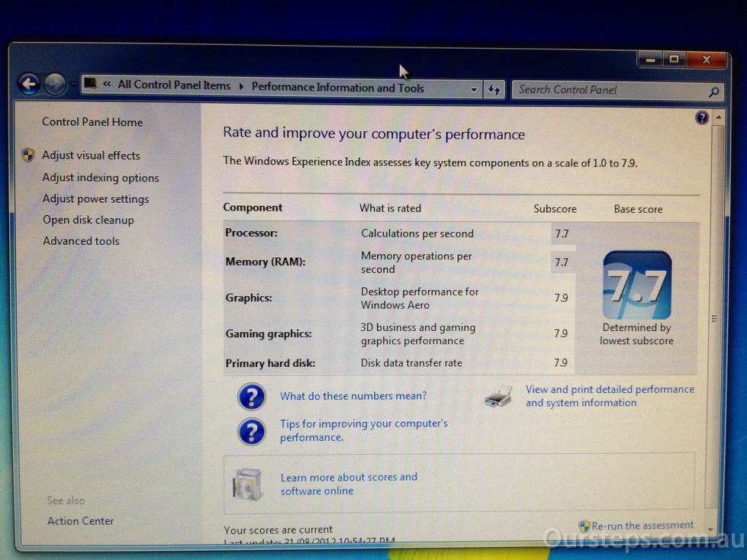Open dropdown arrow after All Control Panel Items
Screen dimensions: 747x560
click(242, 86)
